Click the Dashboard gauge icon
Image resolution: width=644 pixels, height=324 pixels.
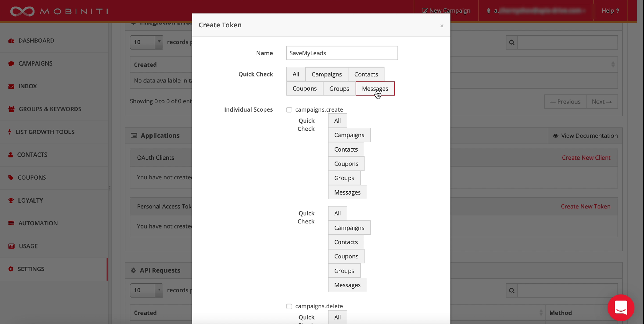[x=11, y=41]
